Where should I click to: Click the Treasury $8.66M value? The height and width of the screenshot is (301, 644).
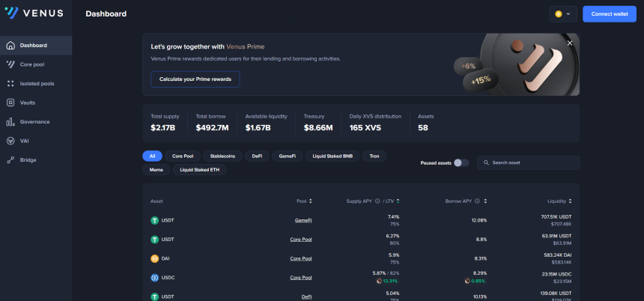[x=318, y=128]
